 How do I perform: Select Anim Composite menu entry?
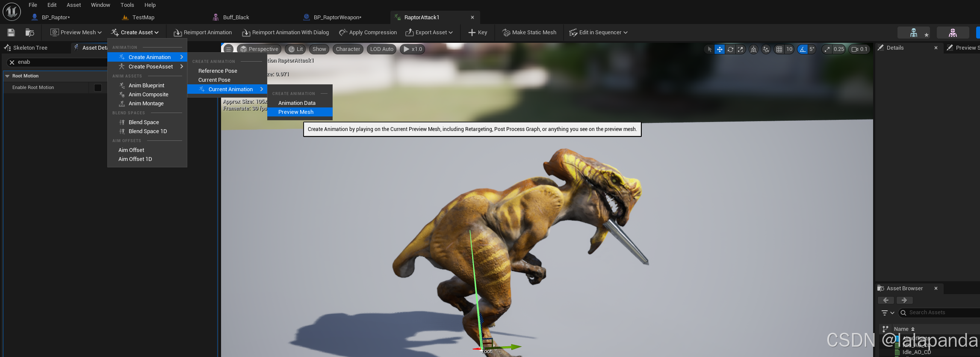coord(147,95)
